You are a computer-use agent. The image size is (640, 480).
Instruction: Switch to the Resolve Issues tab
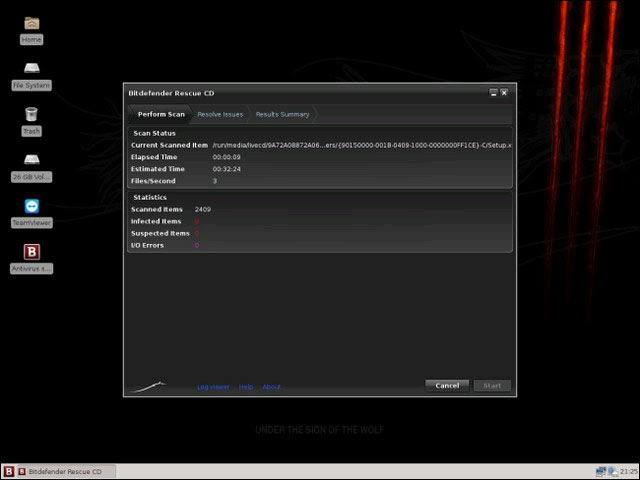220,115
